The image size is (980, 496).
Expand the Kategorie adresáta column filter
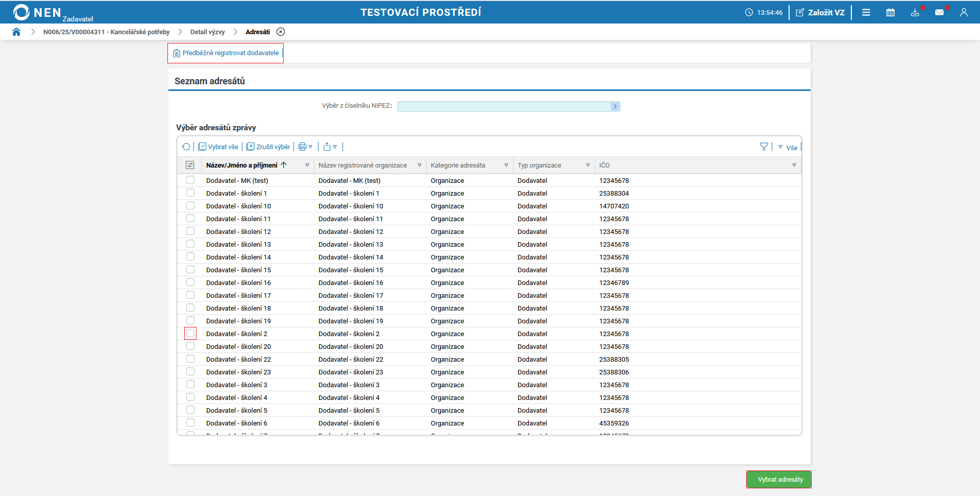point(506,166)
